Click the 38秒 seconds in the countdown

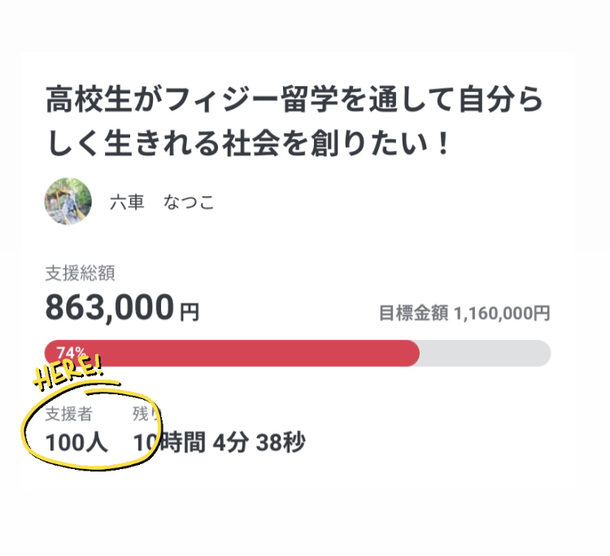point(281,441)
